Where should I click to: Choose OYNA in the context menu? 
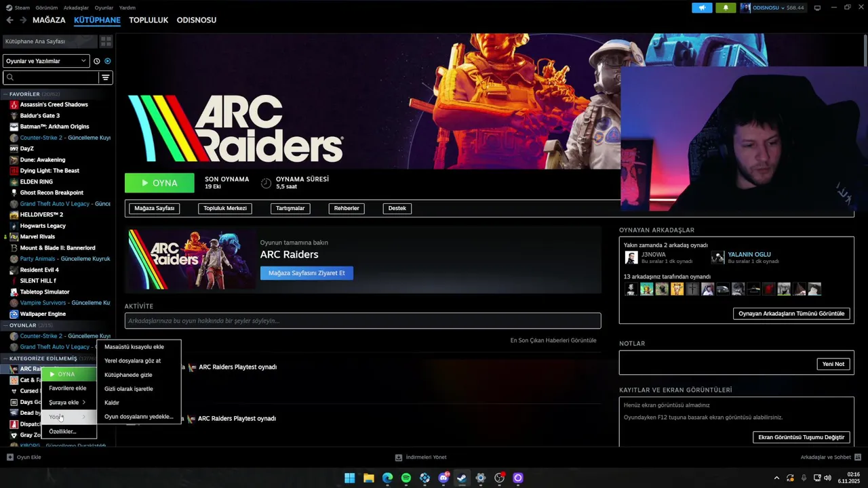69,374
